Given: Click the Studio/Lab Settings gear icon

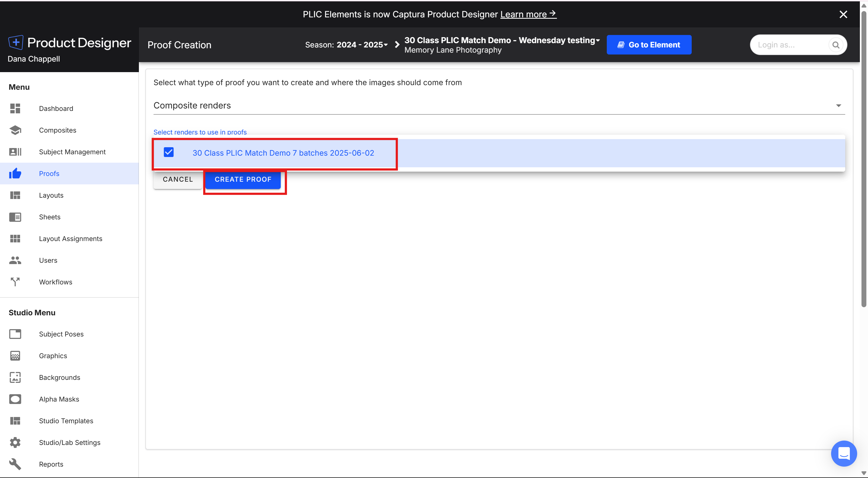Looking at the screenshot, I should click(15, 443).
